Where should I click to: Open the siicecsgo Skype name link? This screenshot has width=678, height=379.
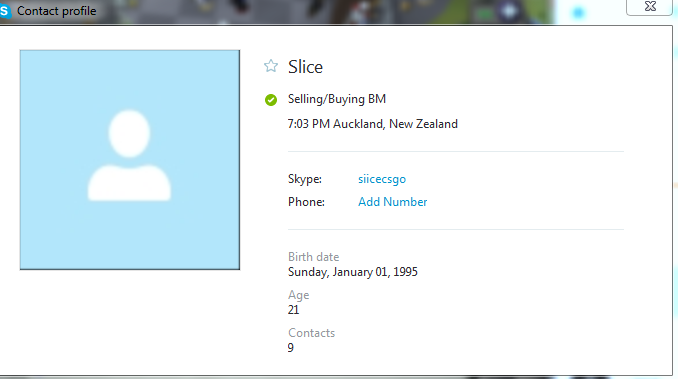pyautogui.click(x=382, y=179)
